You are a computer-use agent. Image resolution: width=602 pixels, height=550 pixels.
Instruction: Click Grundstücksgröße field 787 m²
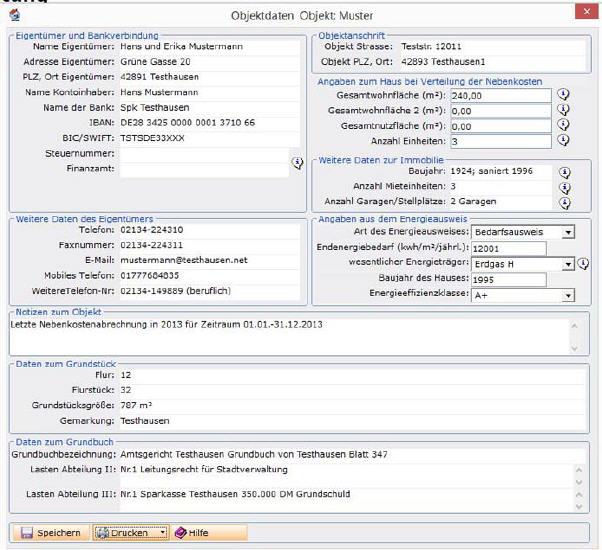[352, 406]
